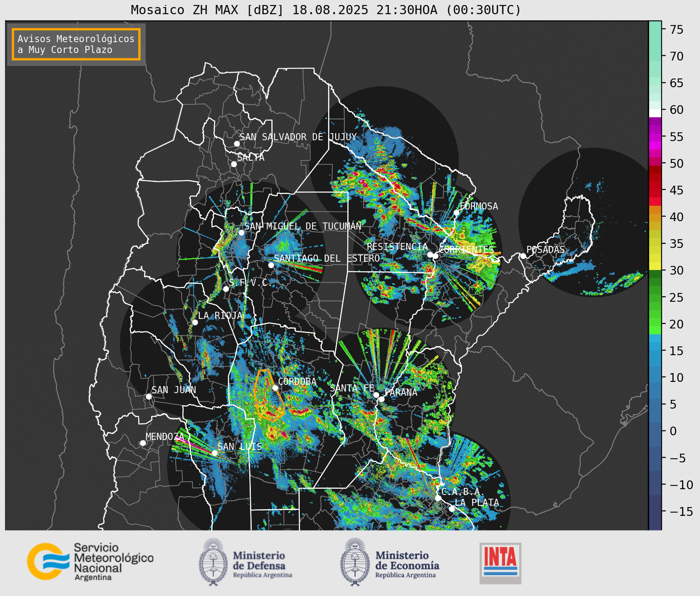Click the C.A.B.A. city label
700x596 pixels.
[463, 492]
